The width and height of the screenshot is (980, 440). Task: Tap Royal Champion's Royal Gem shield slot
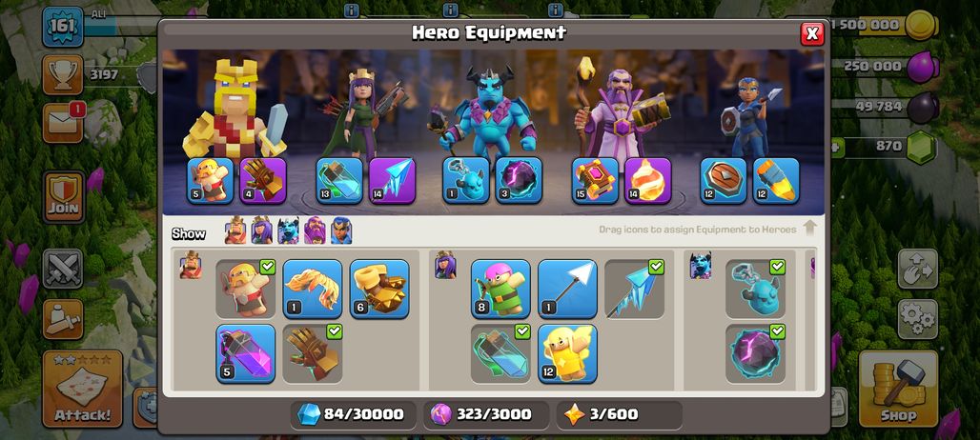point(724,180)
